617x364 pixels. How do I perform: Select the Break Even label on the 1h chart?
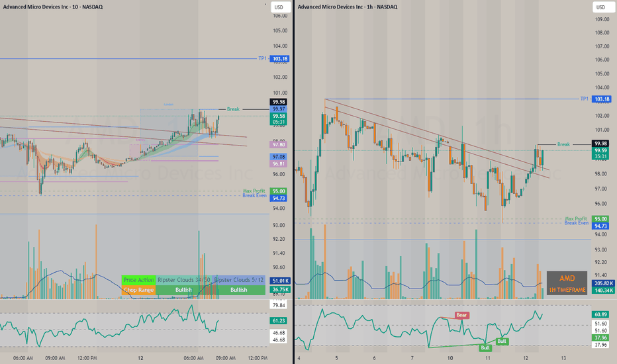click(x=576, y=223)
